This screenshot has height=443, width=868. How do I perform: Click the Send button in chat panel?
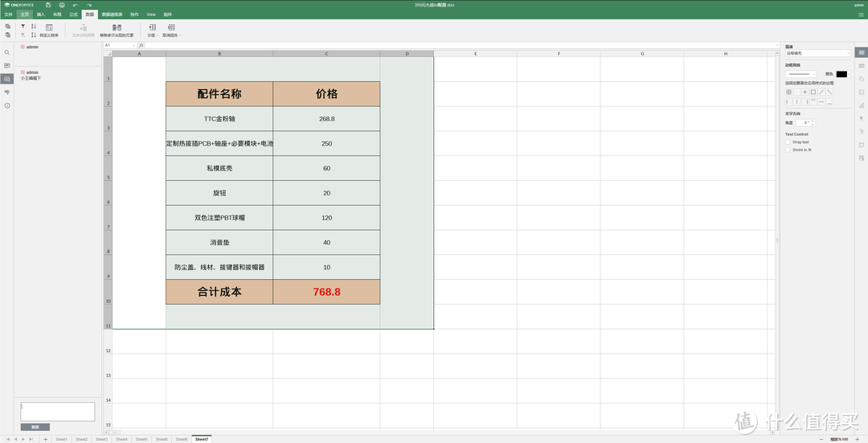tap(35, 427)
